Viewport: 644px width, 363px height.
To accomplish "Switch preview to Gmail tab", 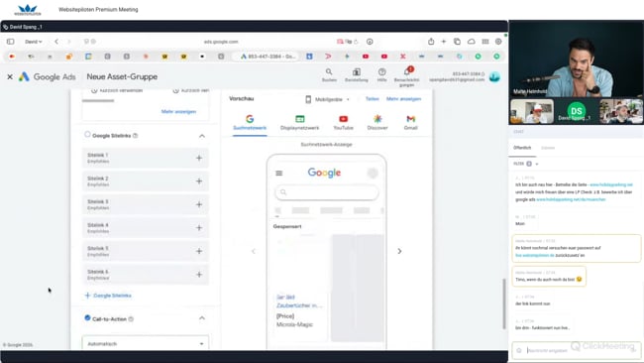I will (411, 123).
